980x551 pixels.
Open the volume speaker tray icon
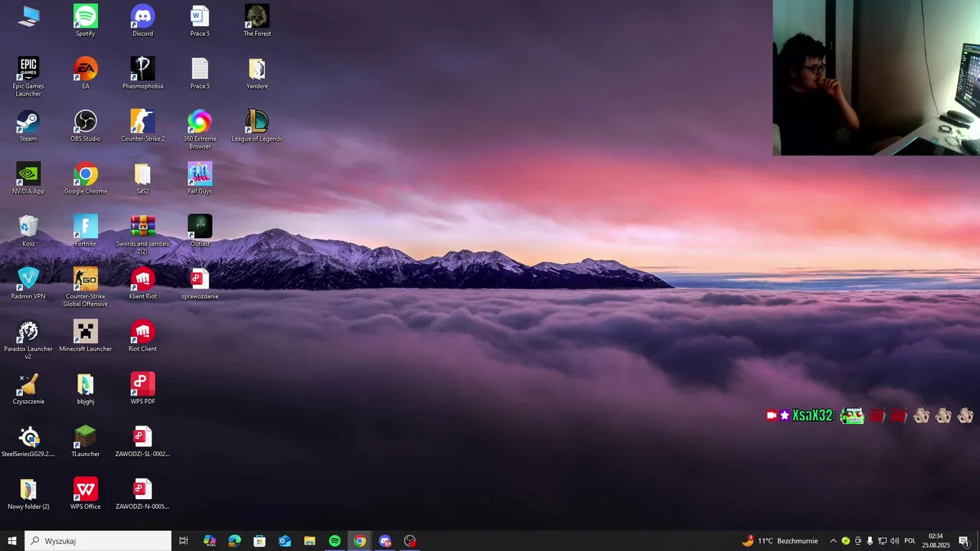[894, 541]
